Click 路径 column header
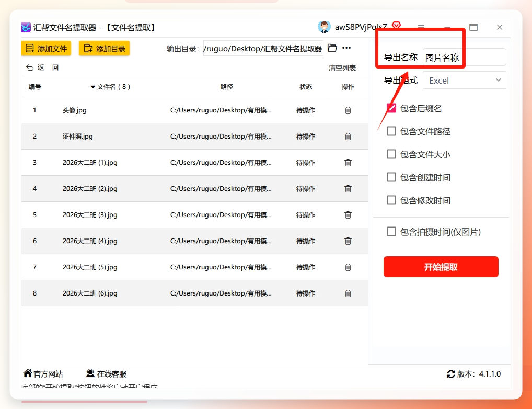 (227, 87)
